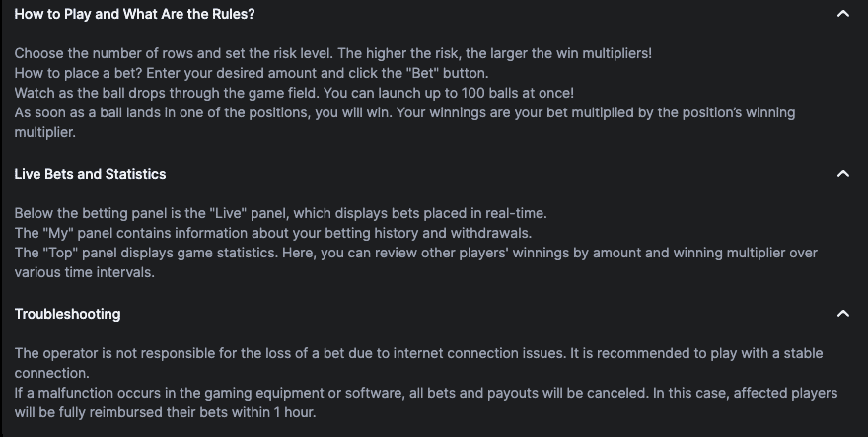Click the "various time intervals" text
Screen dimensions: 868x437
tap(84, 272)
